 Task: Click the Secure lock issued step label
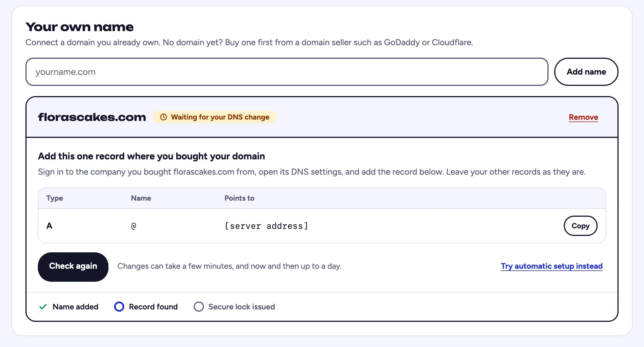(241, 307)
